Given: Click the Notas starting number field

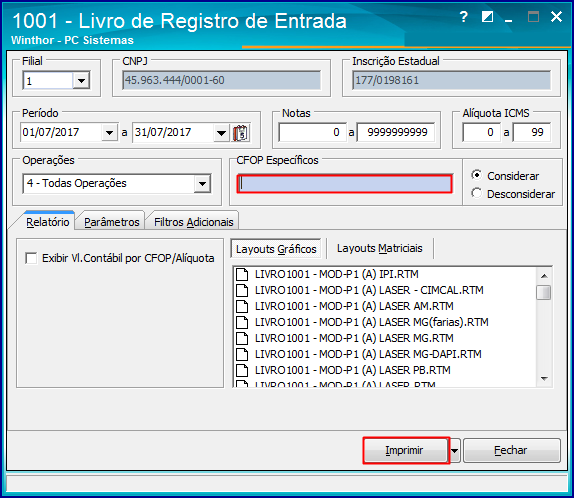Looking at the screenshot, I should [313, 132].
